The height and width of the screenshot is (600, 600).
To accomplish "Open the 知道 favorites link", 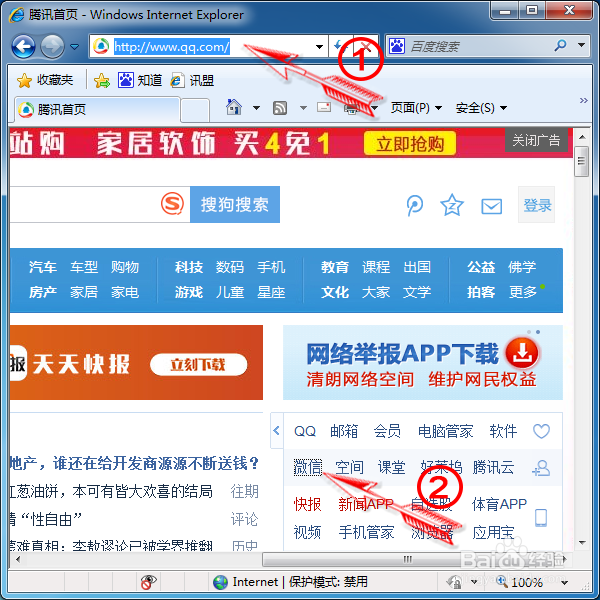I will 140,80.
